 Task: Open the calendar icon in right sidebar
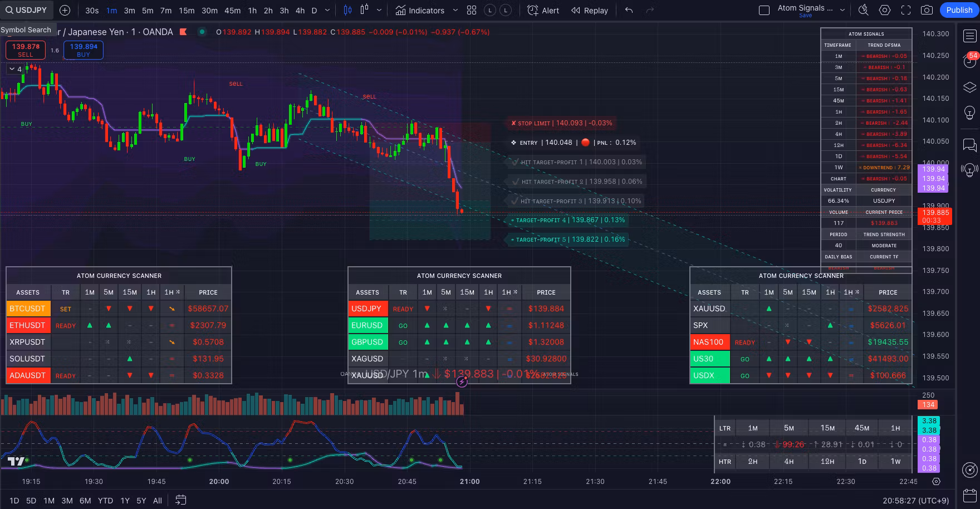coord(969,496)
